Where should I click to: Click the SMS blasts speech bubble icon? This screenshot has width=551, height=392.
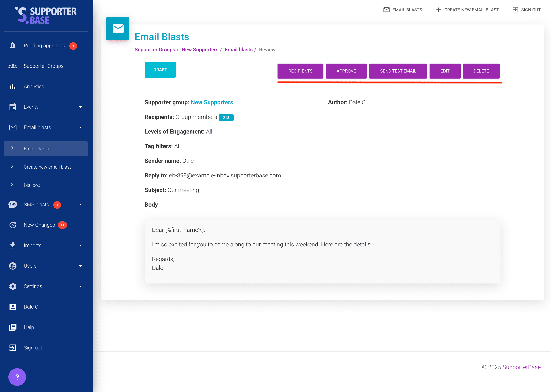13,204
